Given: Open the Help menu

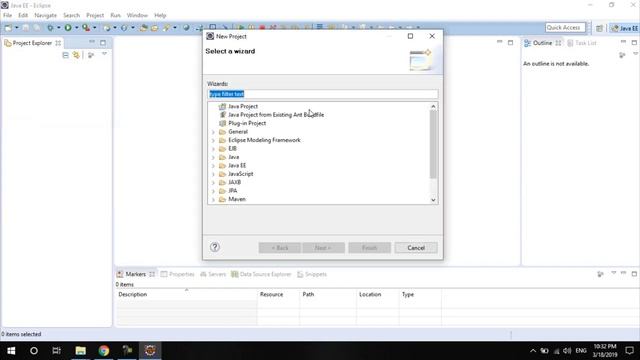Looking at the screenshot, I should (160, 15).
